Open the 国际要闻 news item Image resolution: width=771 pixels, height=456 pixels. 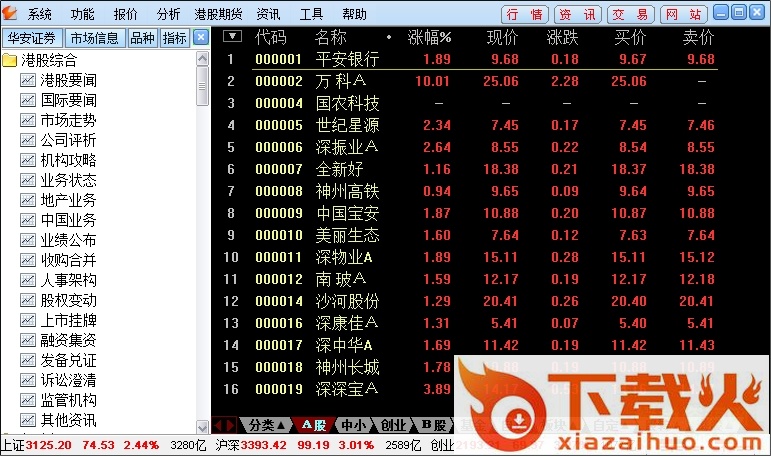(67, 100)
